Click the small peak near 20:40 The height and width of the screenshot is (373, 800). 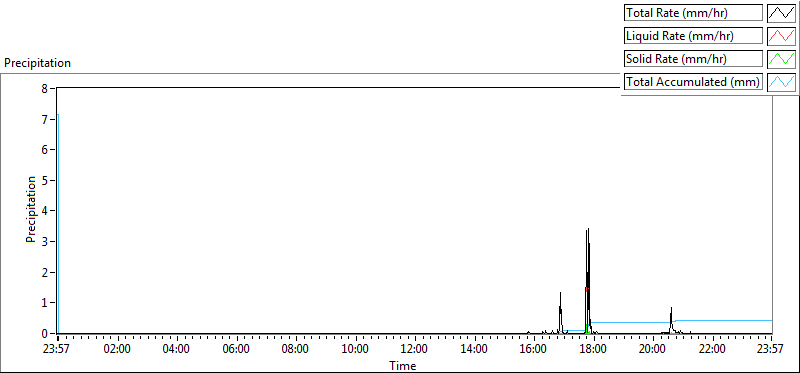[x=671, y=309]
